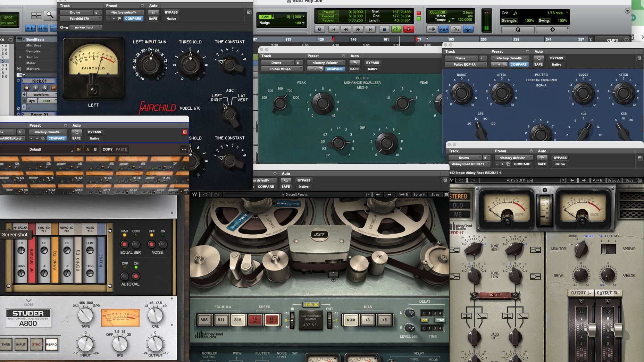Expand the Tempo ruler triangle
This screenshot has width=644, height=362.
pyautogui.click(x=20, y=57)
